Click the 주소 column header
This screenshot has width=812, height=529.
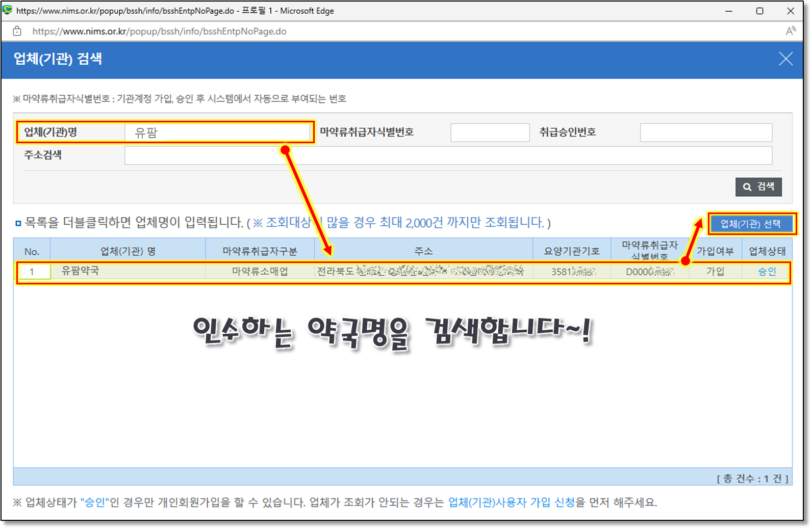pos(423,251)
